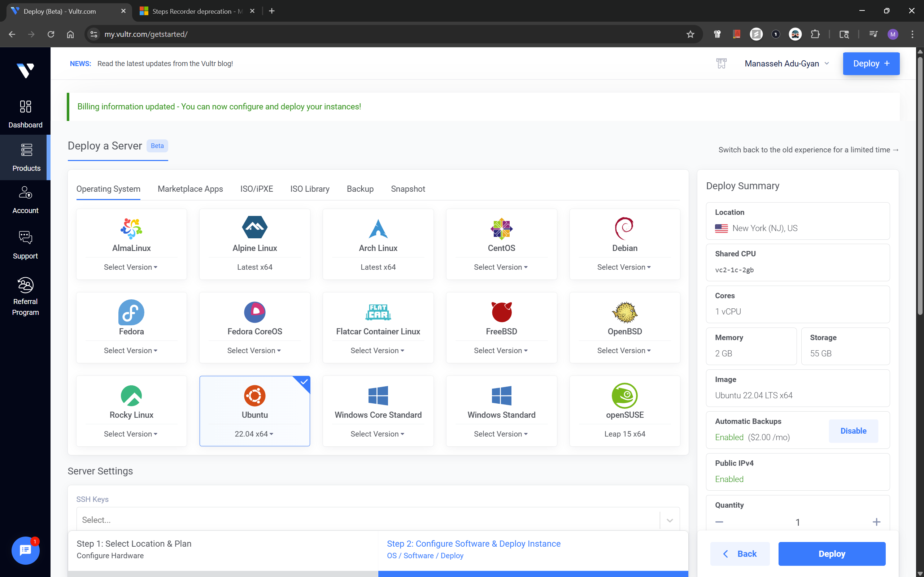The width and height of the screenshot is (924, 577).
Task: Switch to ISO Library tab
Action: click(310, 189)
